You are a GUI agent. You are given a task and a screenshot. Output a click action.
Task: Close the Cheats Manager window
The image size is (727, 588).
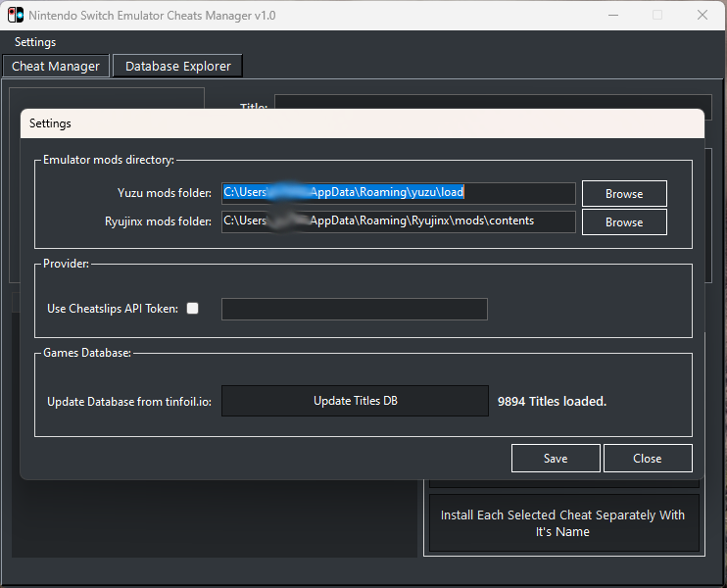[702, 15]
